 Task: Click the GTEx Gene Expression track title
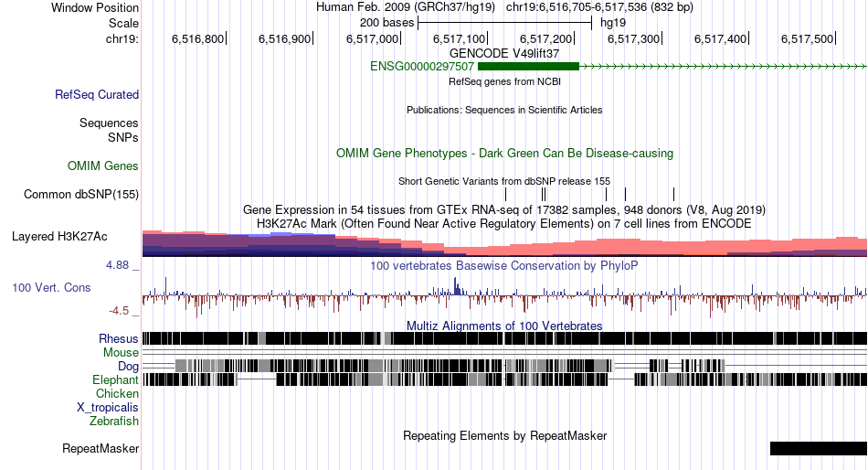pos(504,210)
